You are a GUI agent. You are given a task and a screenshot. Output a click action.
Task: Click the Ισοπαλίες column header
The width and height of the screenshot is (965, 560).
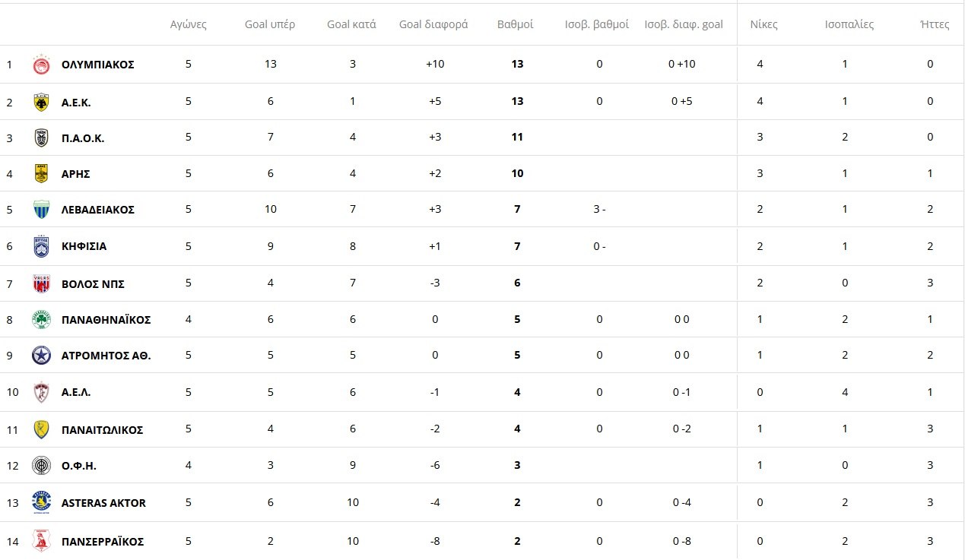[x=849, y=24]
